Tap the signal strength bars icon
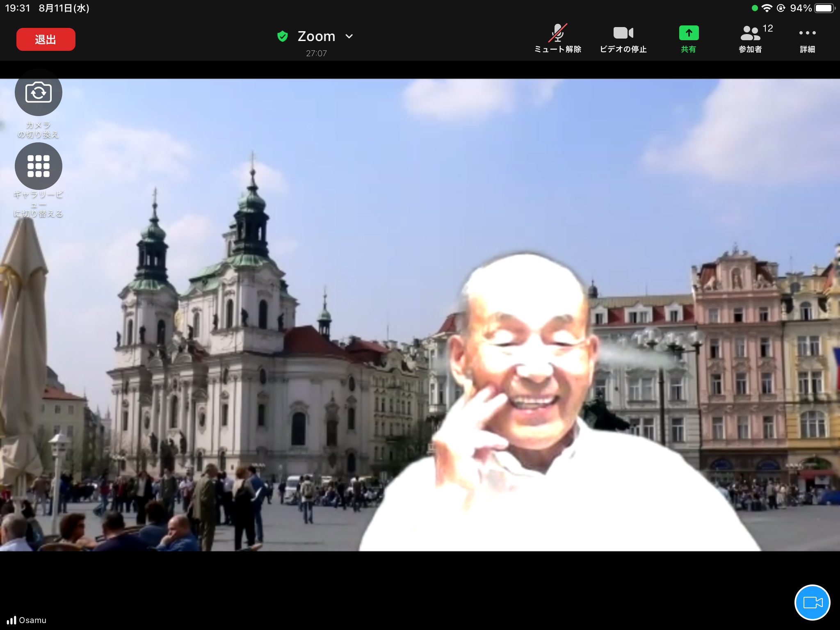Viewport: 840px width, 630px height. click(11, 620)
